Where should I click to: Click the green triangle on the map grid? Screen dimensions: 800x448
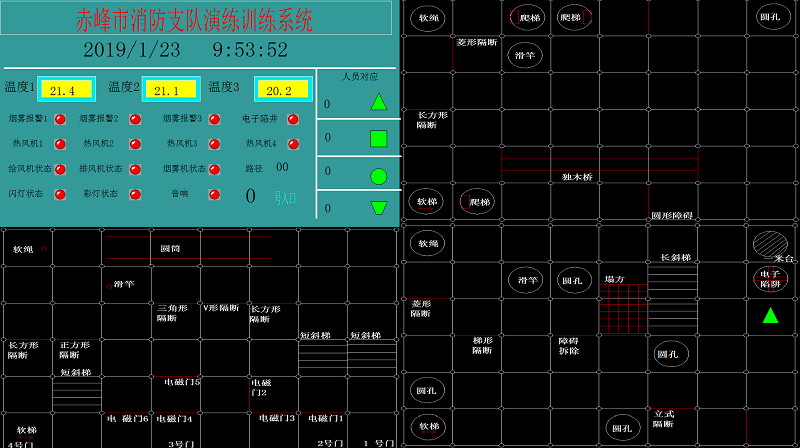point(770,316)
